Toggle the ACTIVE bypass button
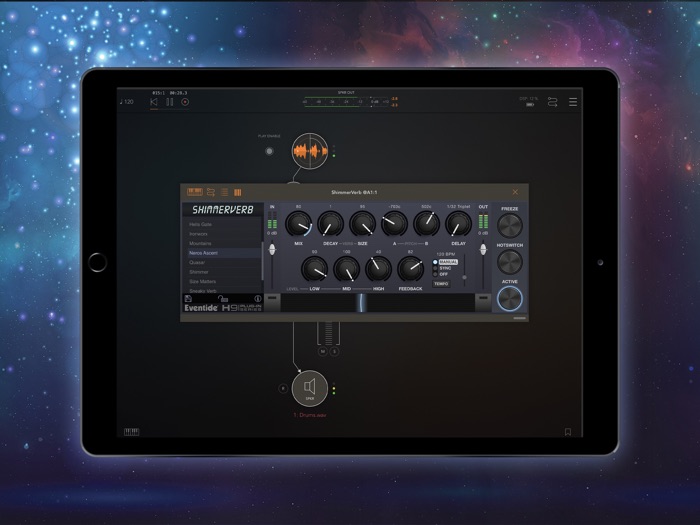This screenshot has width=700, height=525. [510, 299]
